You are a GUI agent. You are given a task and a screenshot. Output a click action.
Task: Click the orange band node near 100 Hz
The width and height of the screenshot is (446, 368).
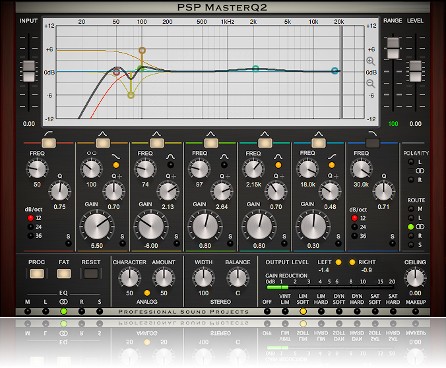point(142,50)
